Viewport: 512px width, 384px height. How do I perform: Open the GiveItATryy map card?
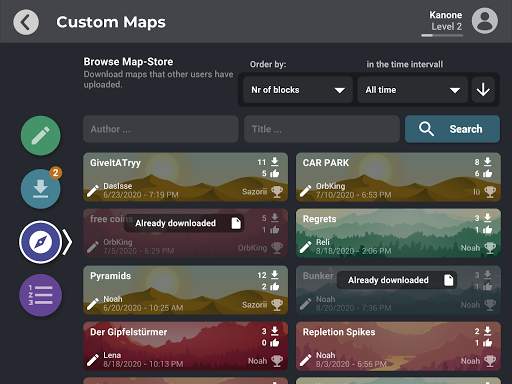coord(185,177)
